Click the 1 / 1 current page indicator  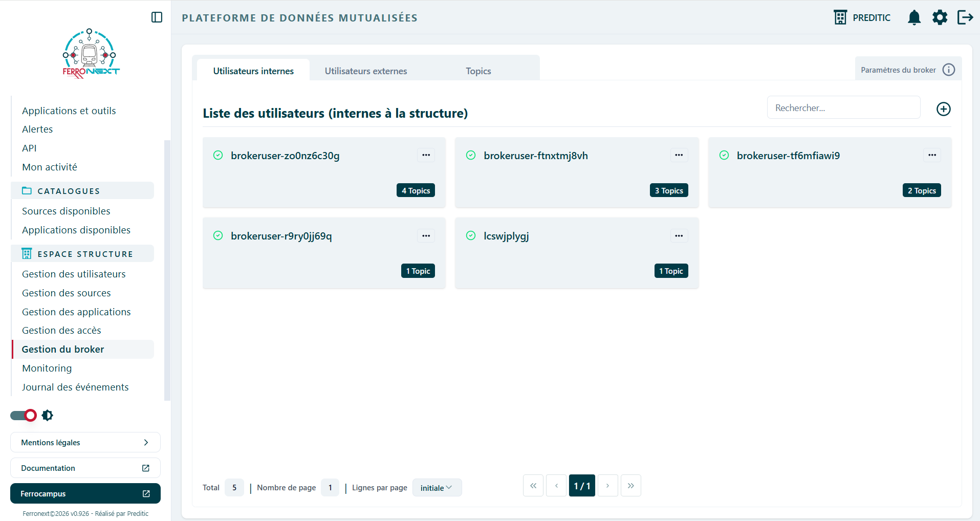[582, 486]
